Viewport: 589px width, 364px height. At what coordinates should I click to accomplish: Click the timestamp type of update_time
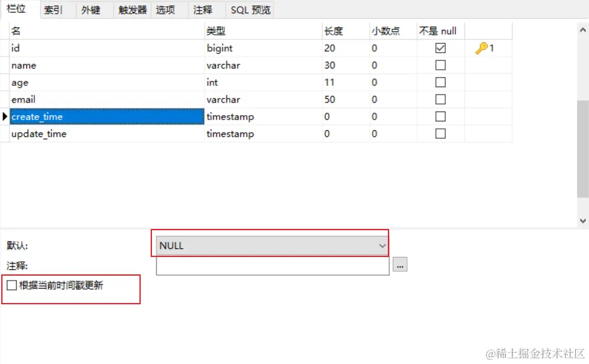coord(263,134)
